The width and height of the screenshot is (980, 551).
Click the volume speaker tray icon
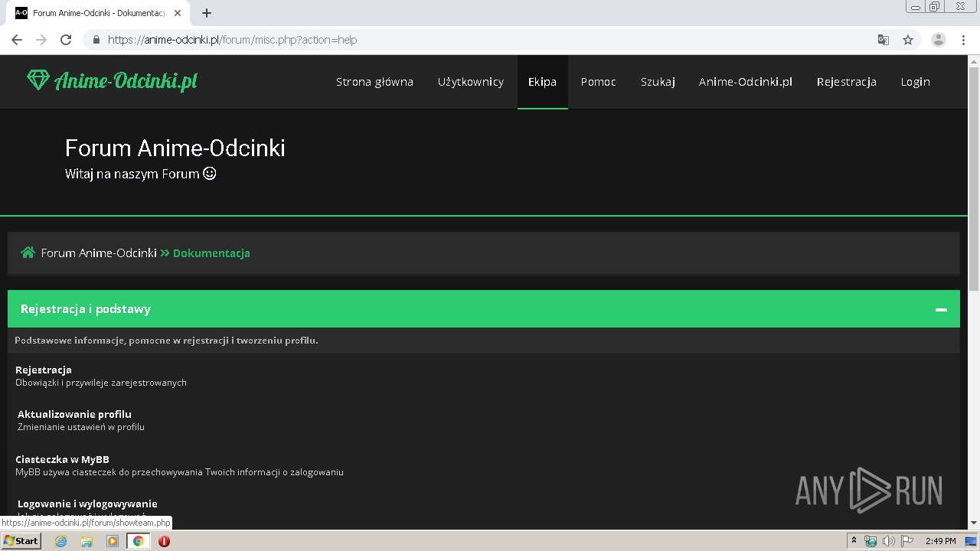coord(888,541)
